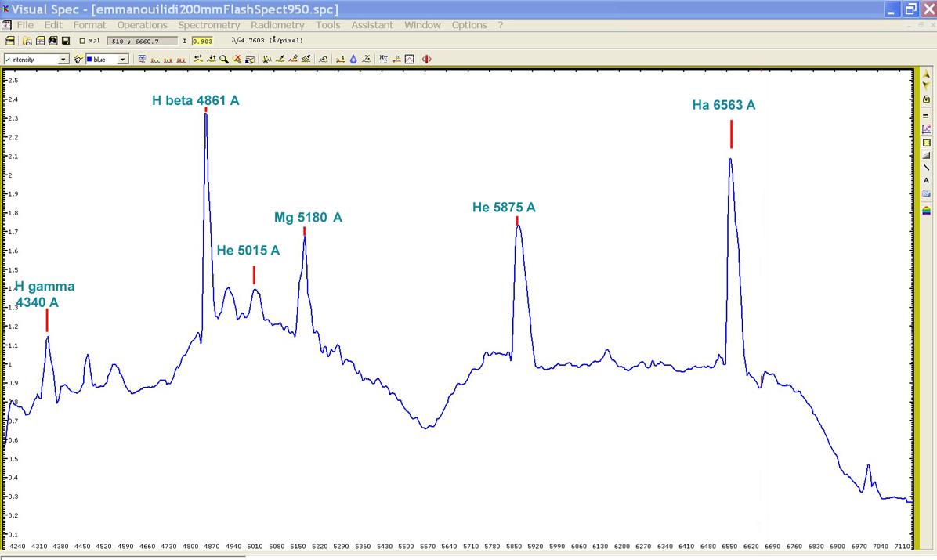The image size is (937, 560).
Task: Select the text label 'A' tool
Action: [926, 180]
